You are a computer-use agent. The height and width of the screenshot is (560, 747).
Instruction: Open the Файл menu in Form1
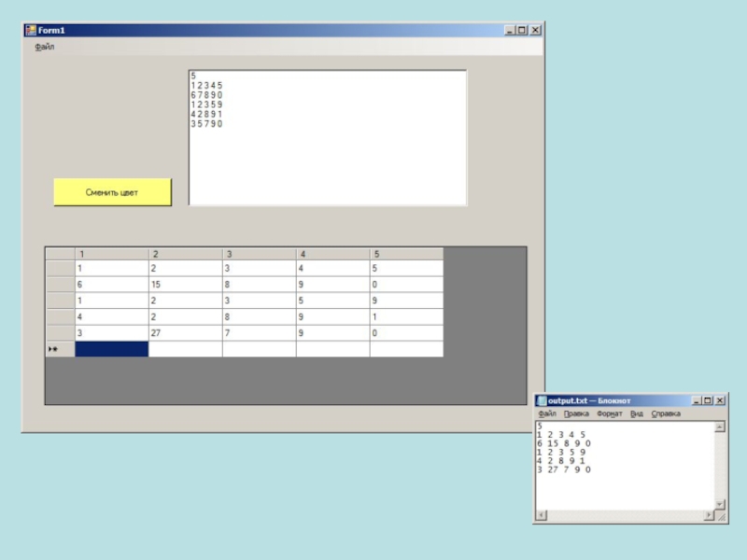tap(44, 47)
